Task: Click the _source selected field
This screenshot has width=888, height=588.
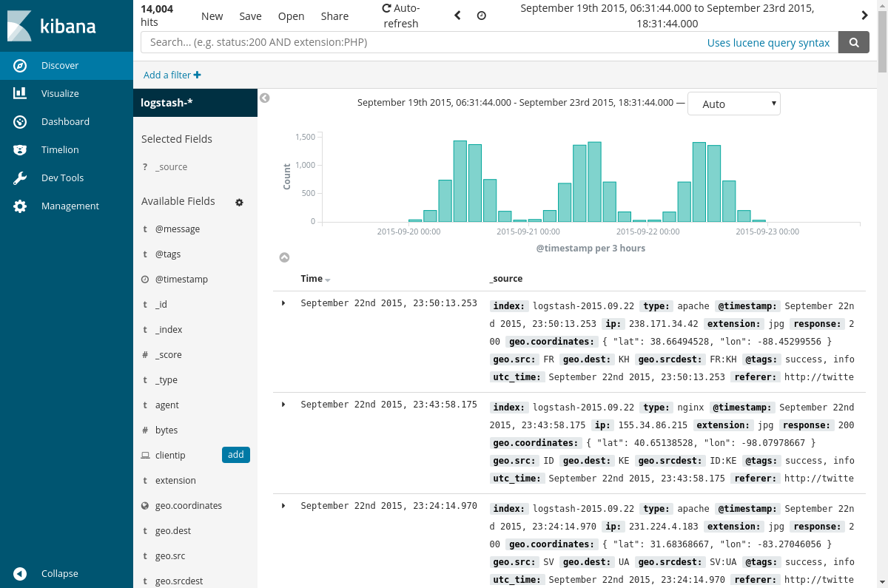Action: [x=171, y=167]
